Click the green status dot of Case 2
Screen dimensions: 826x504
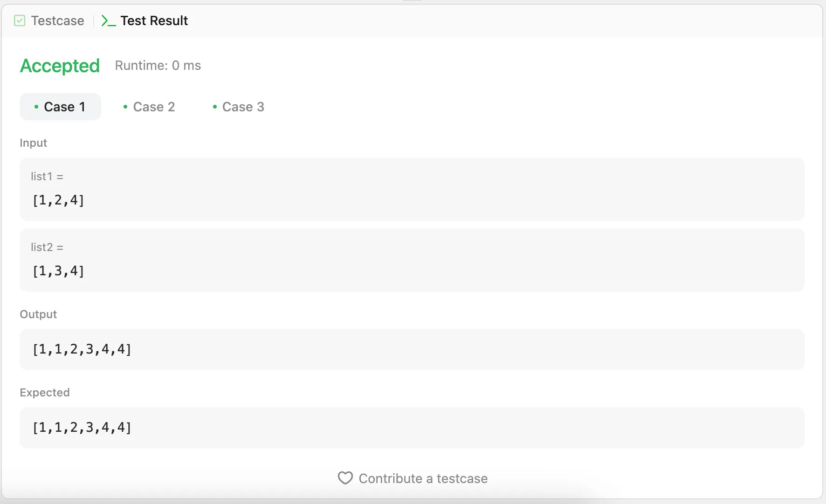click(x=125, y=107)
